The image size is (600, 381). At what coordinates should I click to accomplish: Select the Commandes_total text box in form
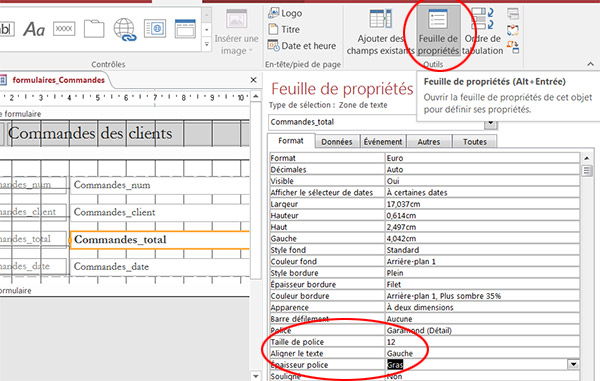click(x=160, y=240)
